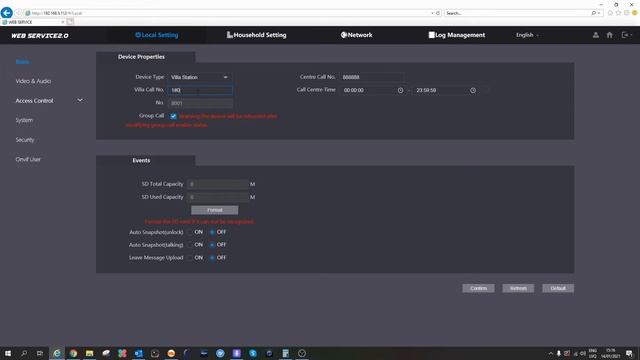The image size is (640, 360).
Task: Open Outlook from the taskbar
Action: [139, 353]
